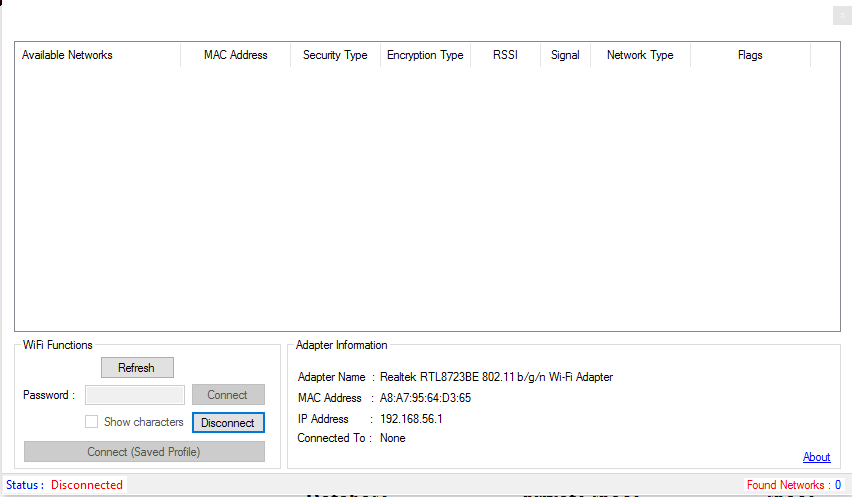Click the Disconnect button

click(x=228, y=423)
